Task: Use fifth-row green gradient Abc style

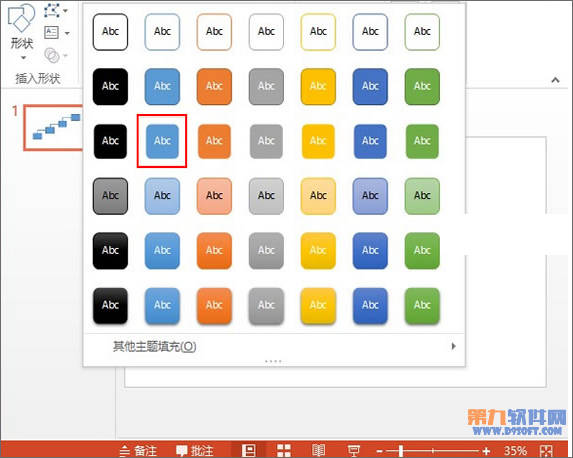Action: (422, 251)
